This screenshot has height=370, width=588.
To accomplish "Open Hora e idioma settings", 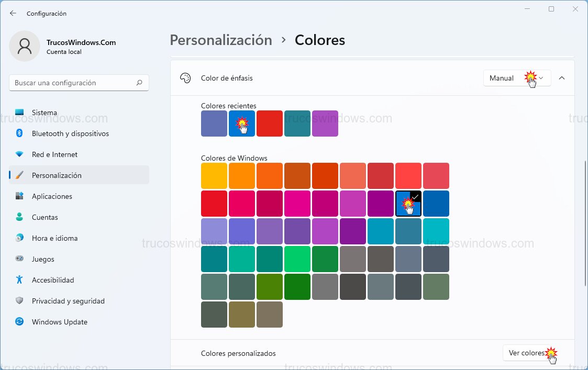I will click(54, 238).
